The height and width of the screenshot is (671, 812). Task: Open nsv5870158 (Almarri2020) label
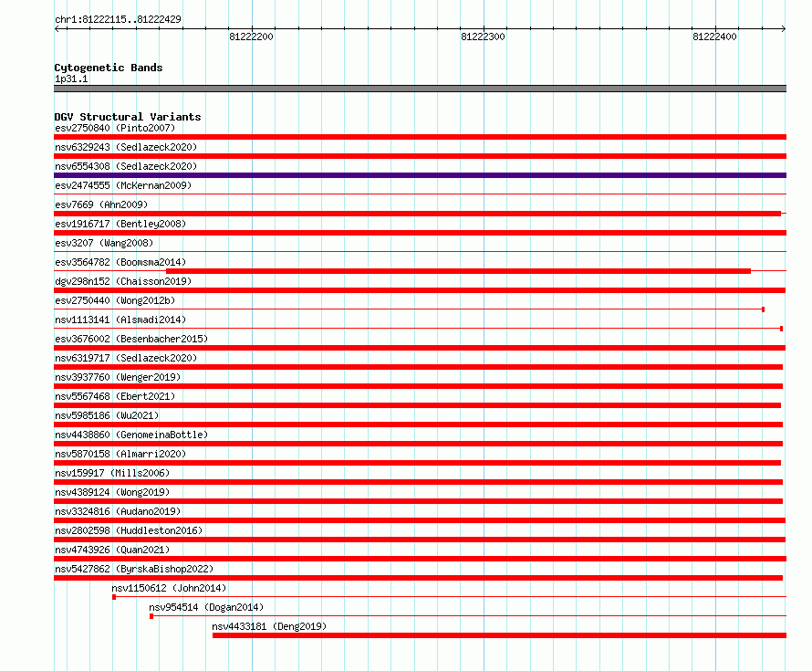tap(120, 454)
